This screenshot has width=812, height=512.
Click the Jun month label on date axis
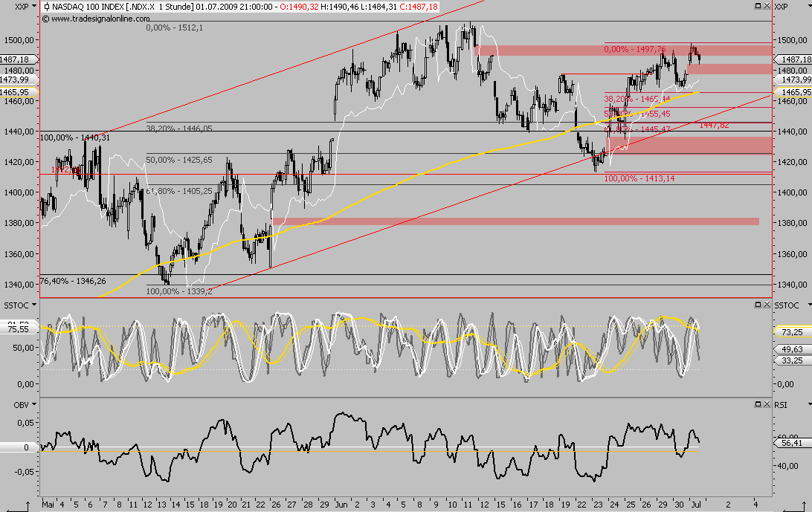click(341, 505)
